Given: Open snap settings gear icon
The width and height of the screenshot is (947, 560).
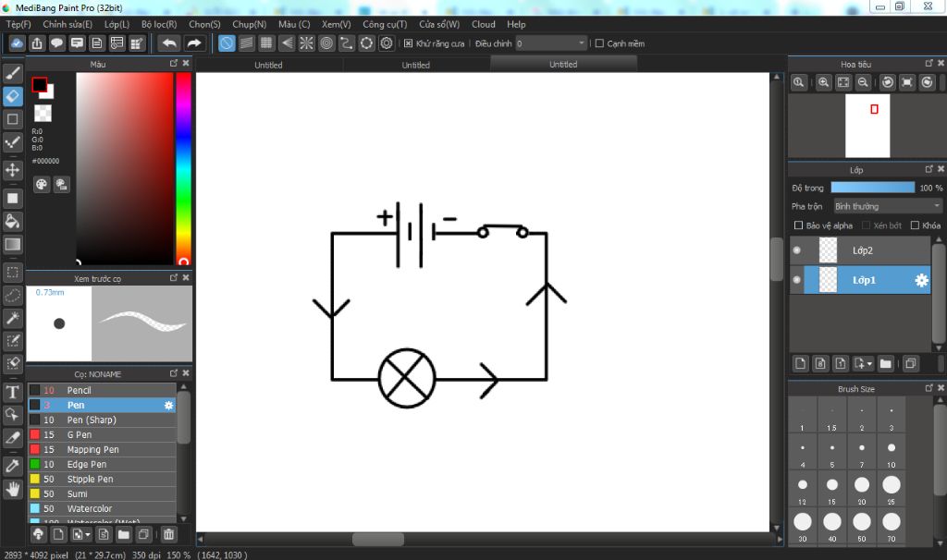Looking at the screenshot, I should point(387,43).
